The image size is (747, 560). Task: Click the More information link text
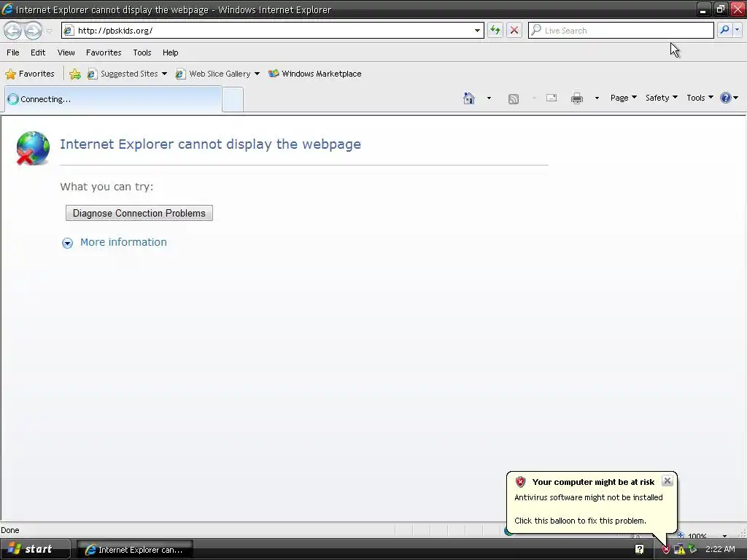pyautogui.click(x=123, y=242)
